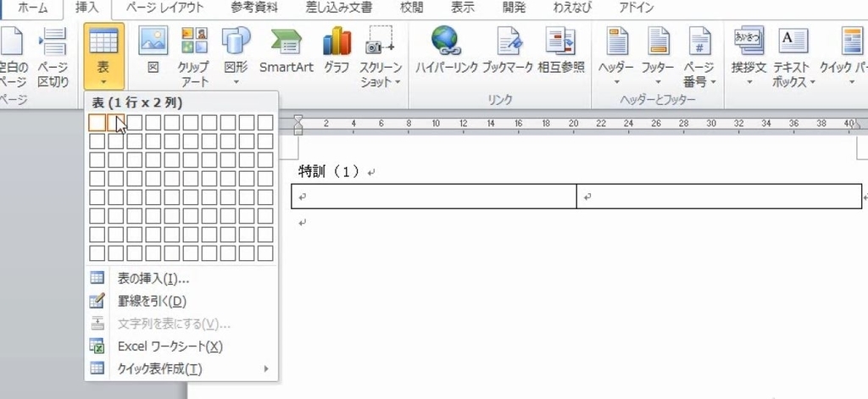Open クリップアート clip art pane
This screenshot has width=868, height=399.
pyautogui.click(x=194, y=57)
